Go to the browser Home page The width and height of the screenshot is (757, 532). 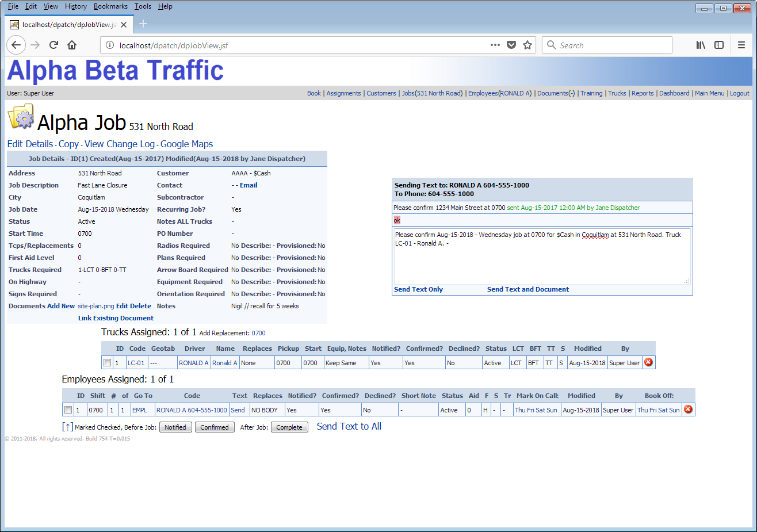click(72, 45)
